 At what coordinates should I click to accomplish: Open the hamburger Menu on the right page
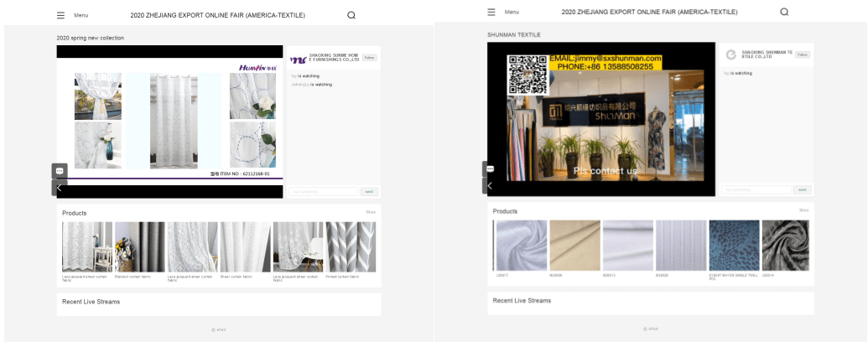[x=491, y=12]
